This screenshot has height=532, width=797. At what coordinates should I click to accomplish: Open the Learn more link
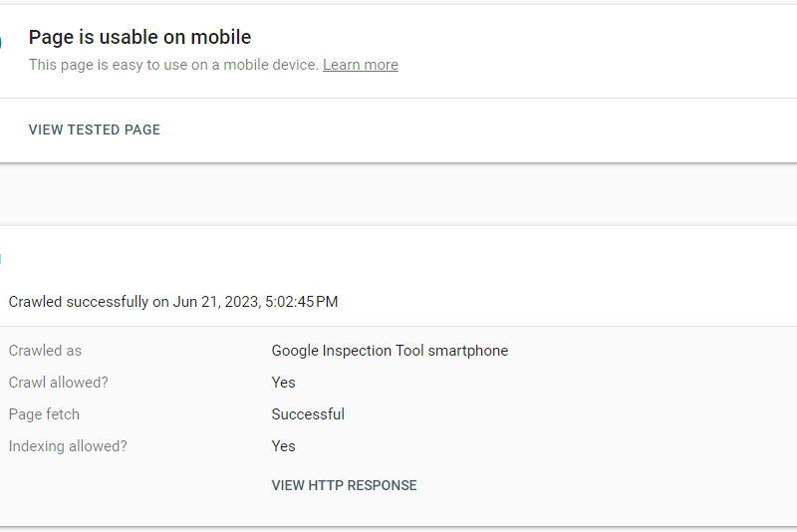[360, 65]
